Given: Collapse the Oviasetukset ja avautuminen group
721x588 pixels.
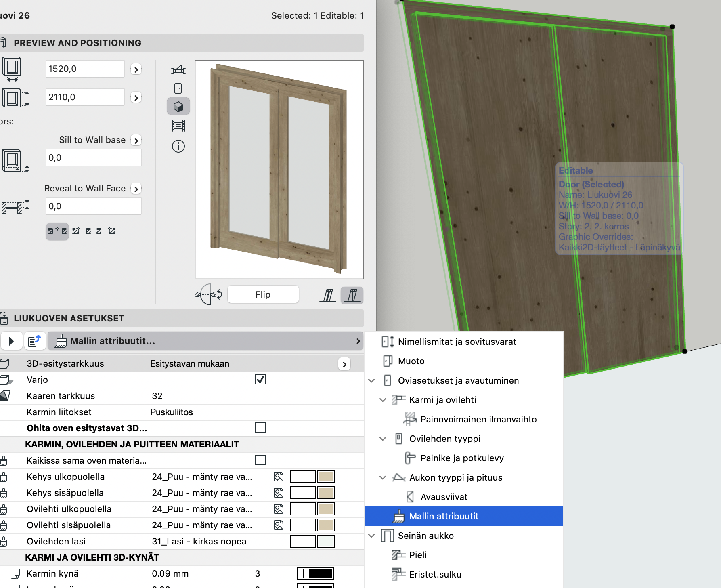Looking at the screenshot, I should (x=372, y=381).
